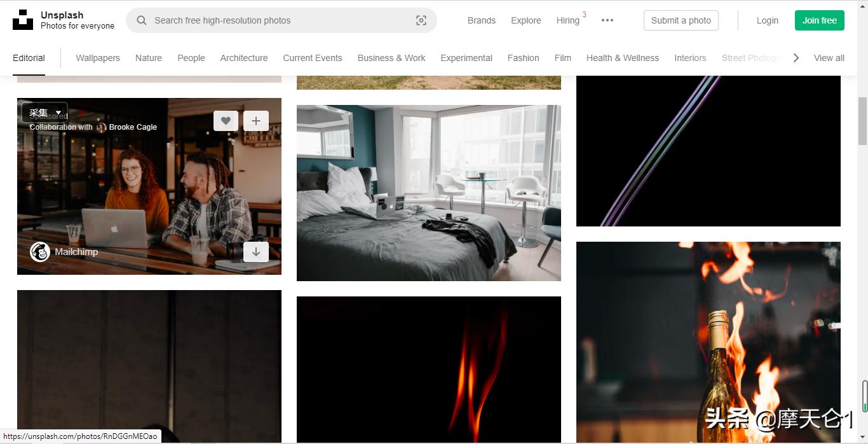Screen dimensions: 868x444
Task: Open the three-dots more menu
Action: pos(607,20)
